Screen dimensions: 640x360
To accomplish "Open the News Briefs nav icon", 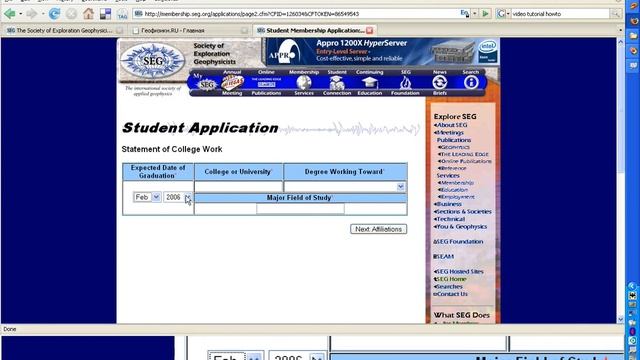I will click(440, 82).
